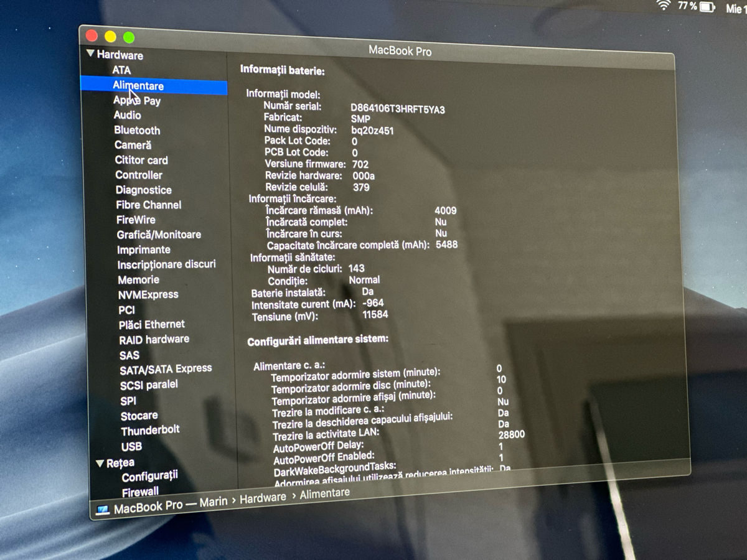Screen dimensions: 747x560
Task: Open Plăci Ethernet entry
Action: click(x=152, y=324)
